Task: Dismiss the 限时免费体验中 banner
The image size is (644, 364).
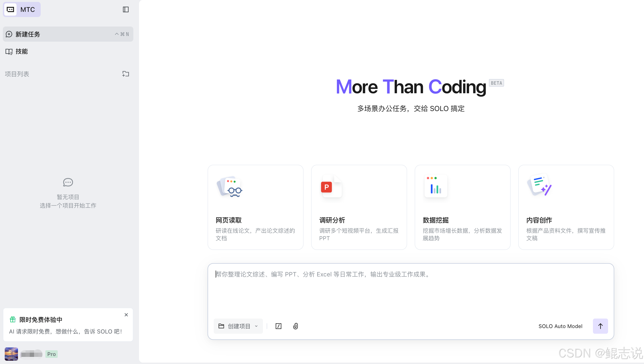Action: (126, 315)
